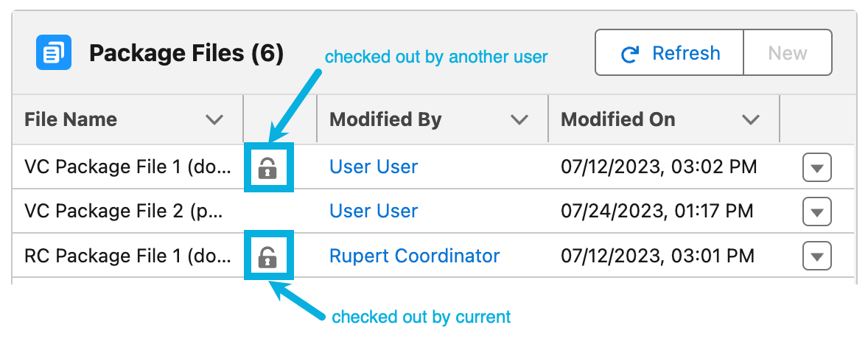Open row actions for RC Package File 1
Image resolution: width=868 pixels, height=339 pixels.
pos(816,256)
